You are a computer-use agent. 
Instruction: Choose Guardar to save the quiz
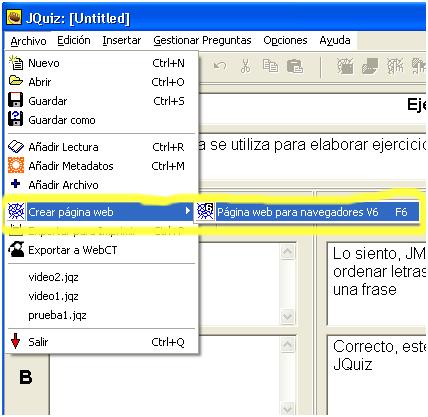click(102, 101)
